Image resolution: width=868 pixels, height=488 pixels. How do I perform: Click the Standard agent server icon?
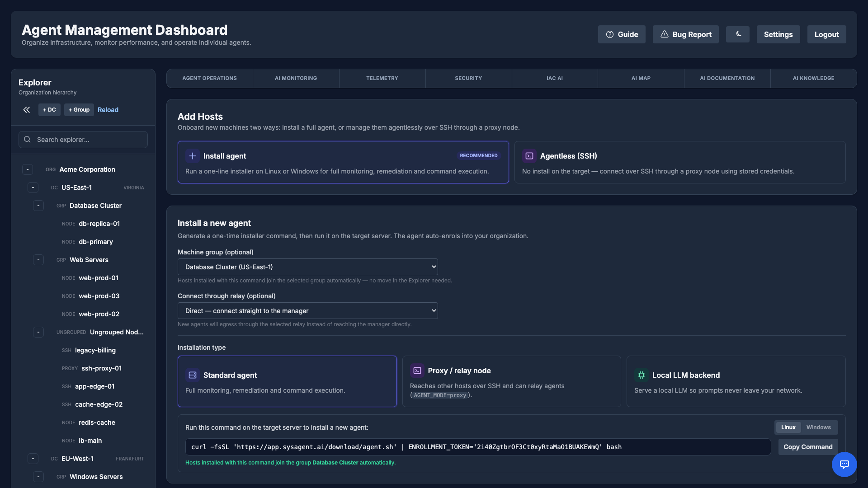tap(193, 375)
